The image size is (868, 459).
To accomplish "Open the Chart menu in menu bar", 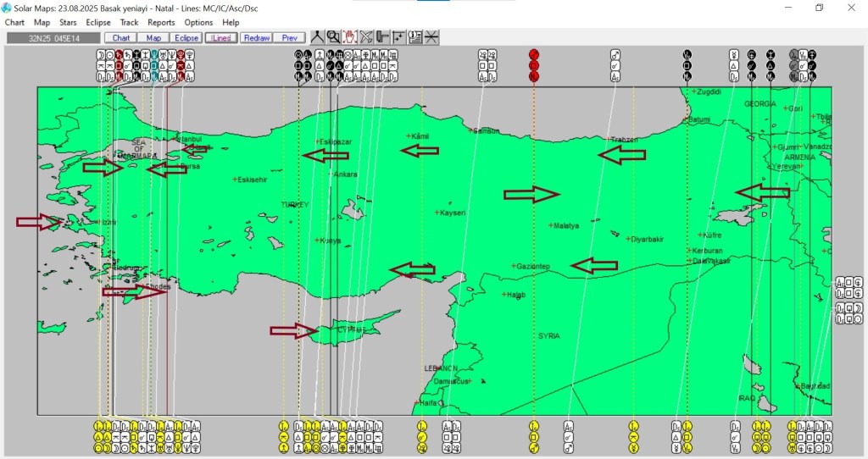I will pos(14,23).
